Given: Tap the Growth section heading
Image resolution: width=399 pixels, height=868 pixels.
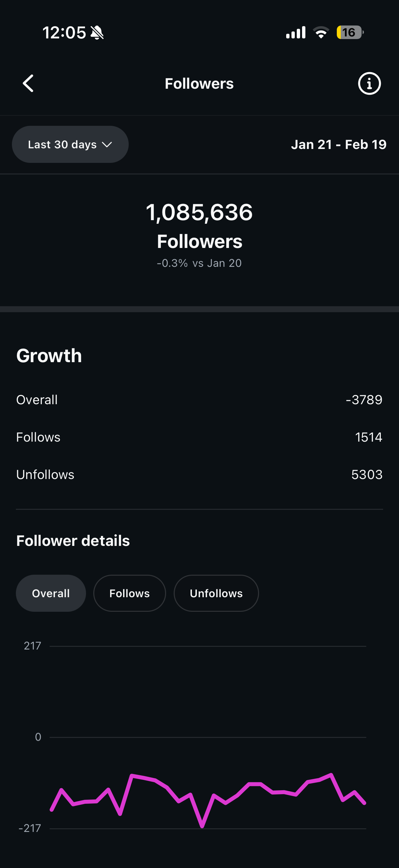Looking at the screenshot, I should coord(49,356).
